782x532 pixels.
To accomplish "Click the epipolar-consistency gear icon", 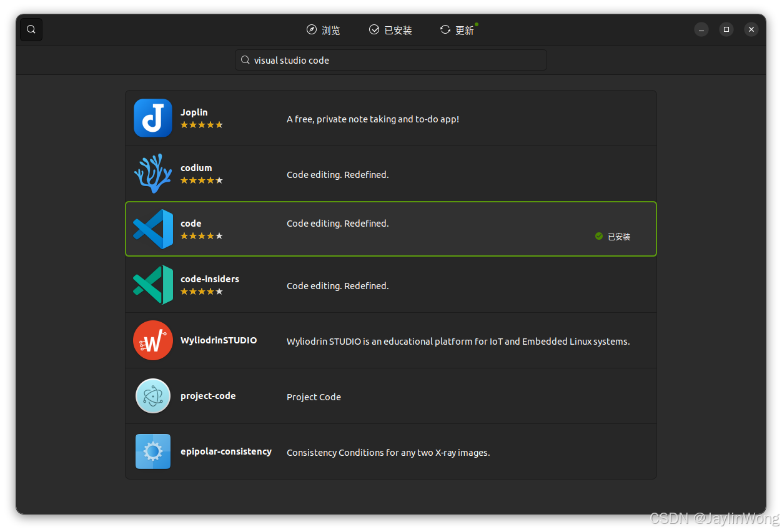I will tap(153, 451).
